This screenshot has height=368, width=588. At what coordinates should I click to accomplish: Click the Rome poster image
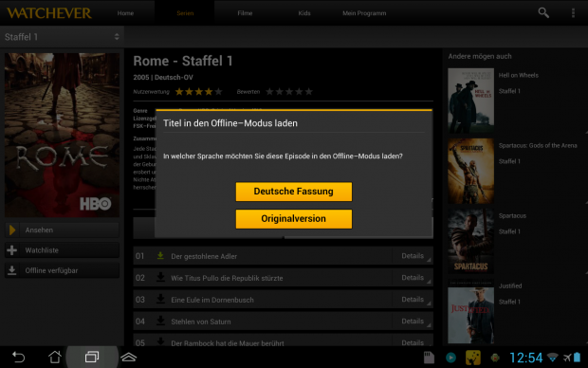pyautogui.click(x=62, y=135)
